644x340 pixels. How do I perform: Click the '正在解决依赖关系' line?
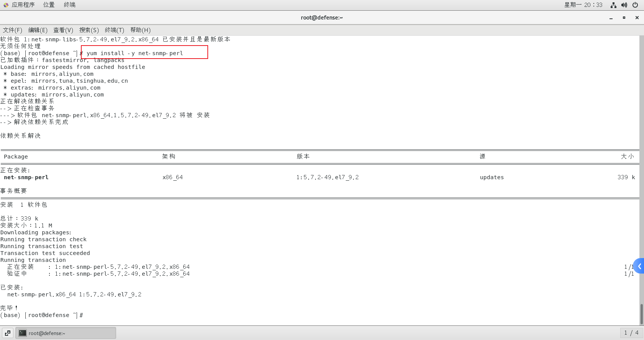tap(27, 101)
